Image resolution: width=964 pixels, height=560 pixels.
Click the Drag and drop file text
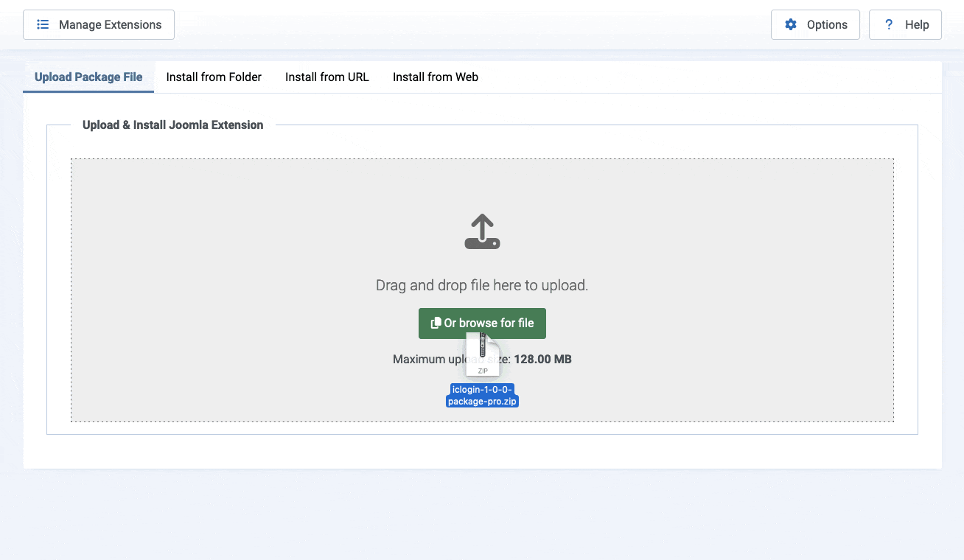pos(482,285)
